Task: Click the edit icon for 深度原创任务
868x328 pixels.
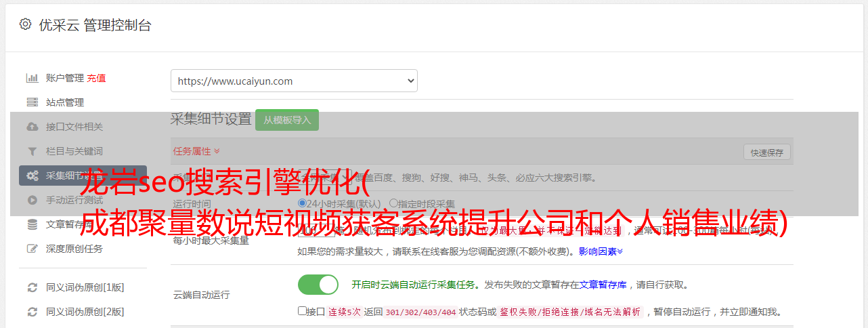Action: click(x=32, y=249)
